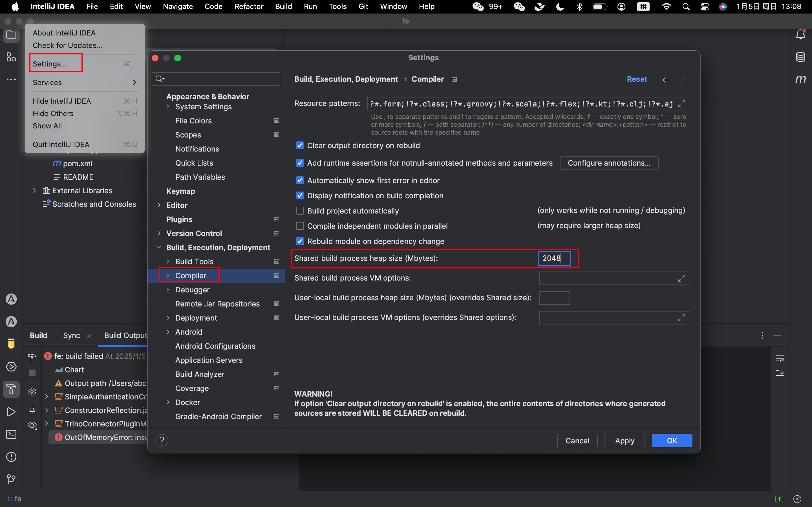
Task: Open the Structure tool window icon
Action: [11, 57]
